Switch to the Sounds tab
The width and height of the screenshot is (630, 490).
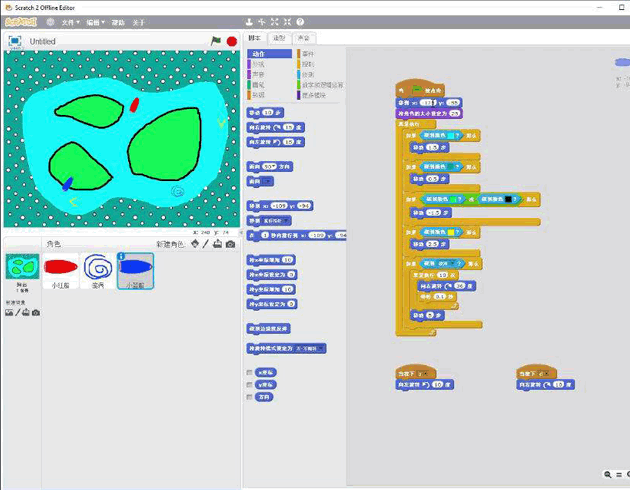tap(304, 38)
